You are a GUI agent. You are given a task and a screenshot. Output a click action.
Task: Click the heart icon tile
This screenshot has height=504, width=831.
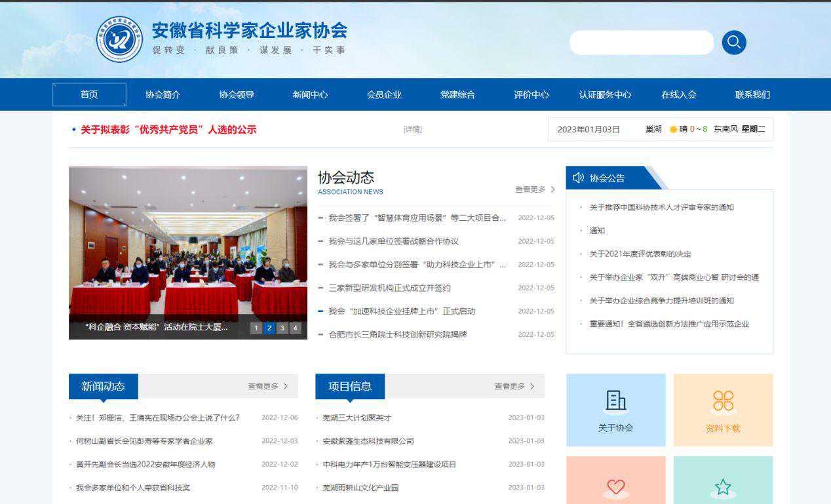(615, 486)
